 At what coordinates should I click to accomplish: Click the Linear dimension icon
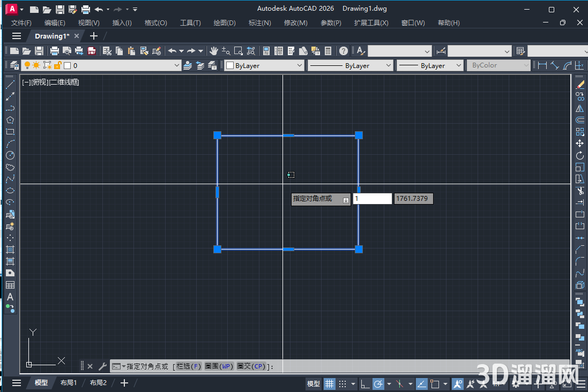click(542, 65)
